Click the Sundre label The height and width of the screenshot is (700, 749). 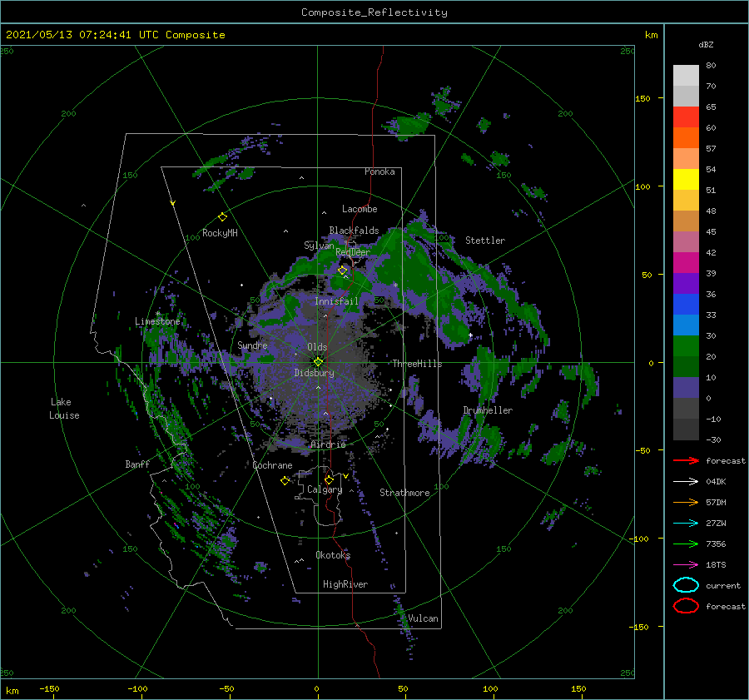252,345
